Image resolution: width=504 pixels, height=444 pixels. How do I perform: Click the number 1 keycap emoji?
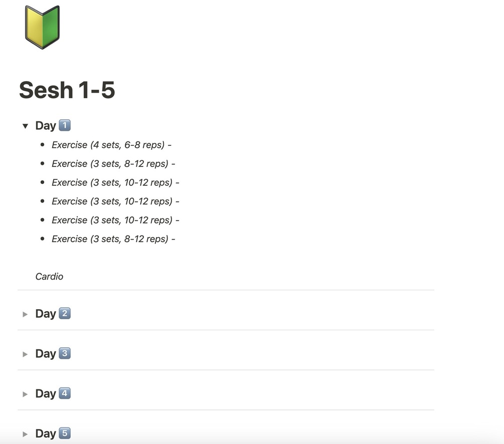coord(65,125)
